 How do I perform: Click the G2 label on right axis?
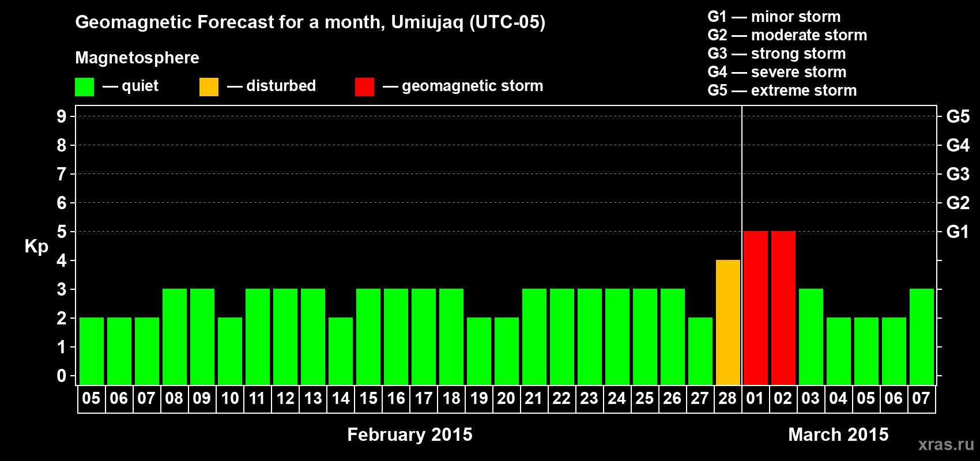(958, 203)
